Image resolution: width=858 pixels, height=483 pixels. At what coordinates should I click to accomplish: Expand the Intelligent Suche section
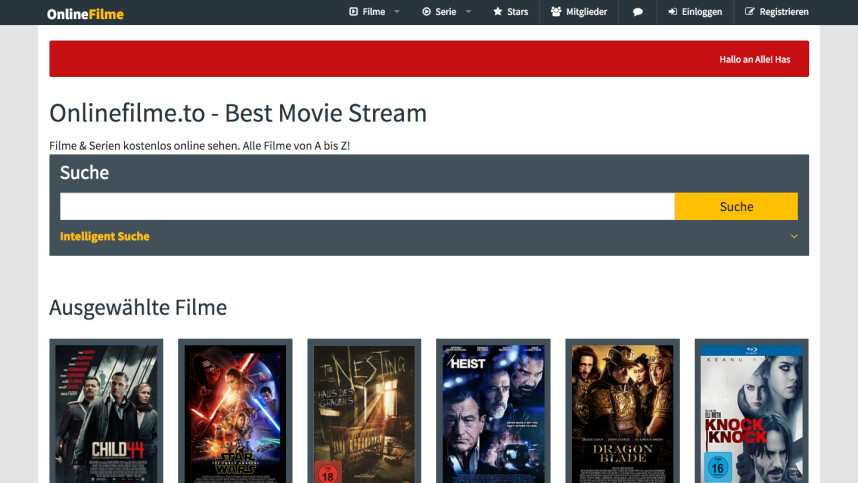[x=105, y=236]
